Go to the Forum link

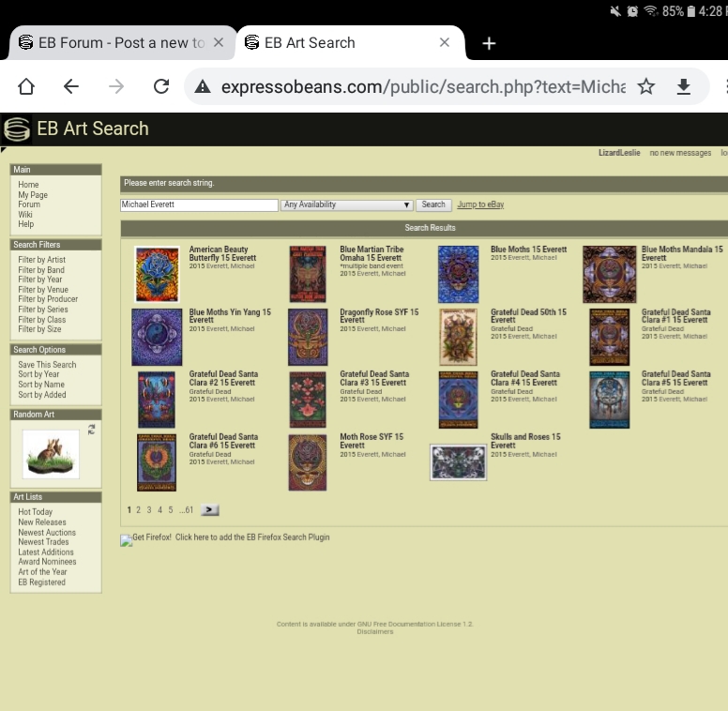(29, 204)
